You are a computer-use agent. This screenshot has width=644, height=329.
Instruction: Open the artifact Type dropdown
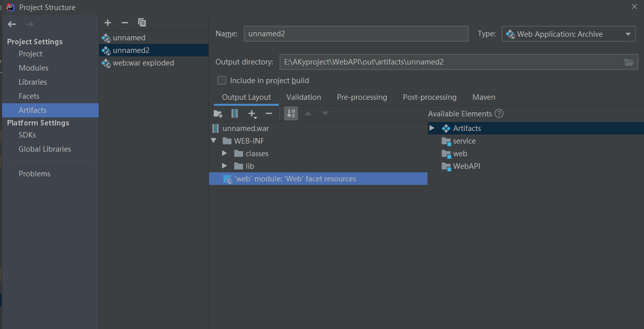(x=568, y=34)
